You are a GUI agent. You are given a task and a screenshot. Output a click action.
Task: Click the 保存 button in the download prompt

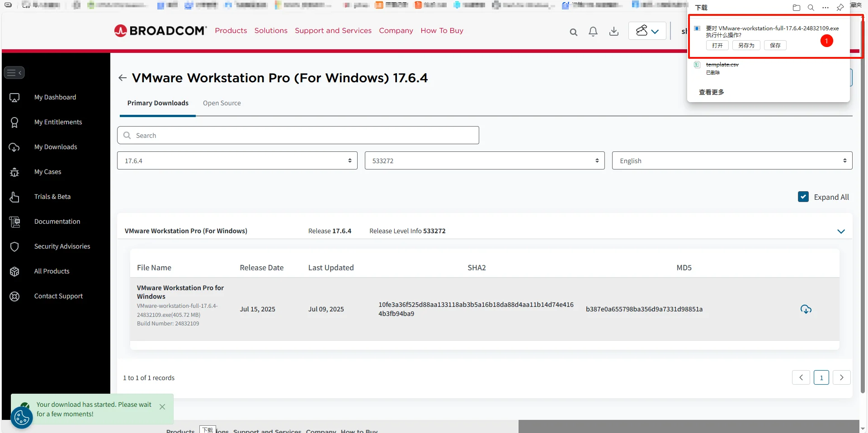(774, 45)
